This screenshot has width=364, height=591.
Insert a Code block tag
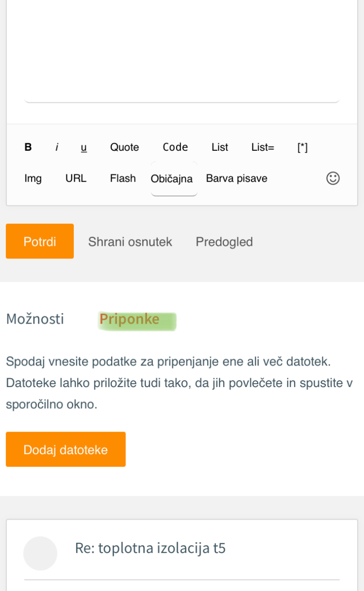[175, 147]
